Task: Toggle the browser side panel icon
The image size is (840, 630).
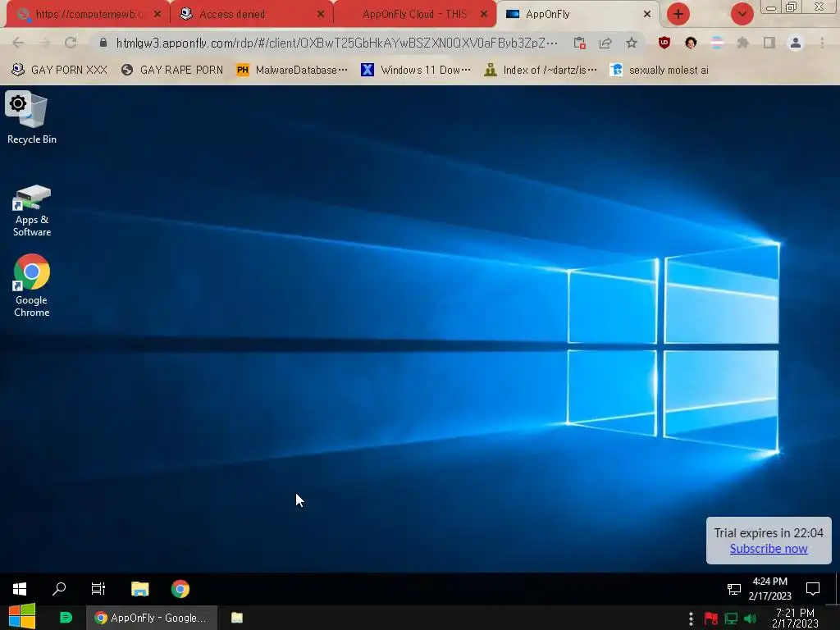Action: 769,43
